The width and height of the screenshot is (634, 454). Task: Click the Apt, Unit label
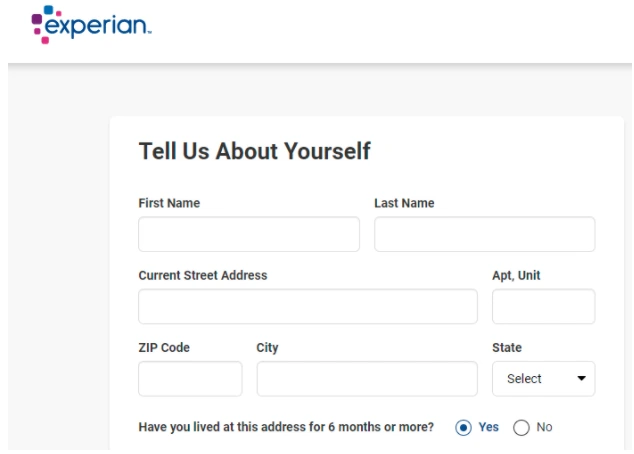pos(517,275)
